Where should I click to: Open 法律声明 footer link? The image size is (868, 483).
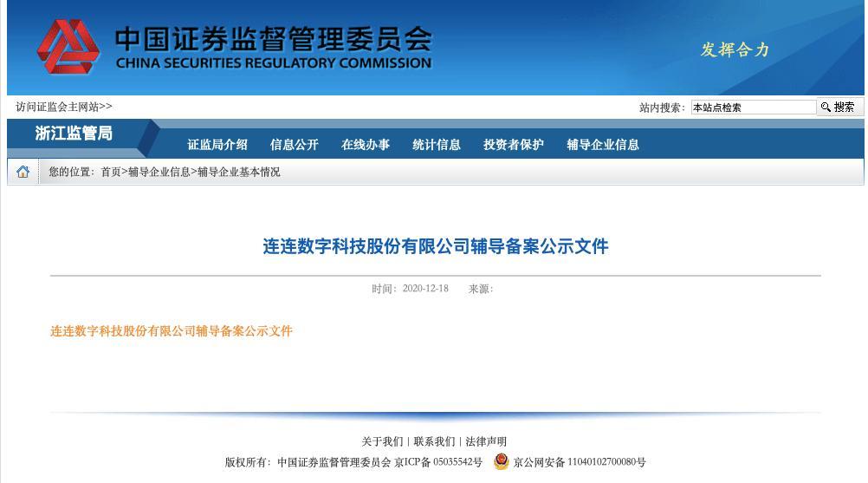click(486, 441)
